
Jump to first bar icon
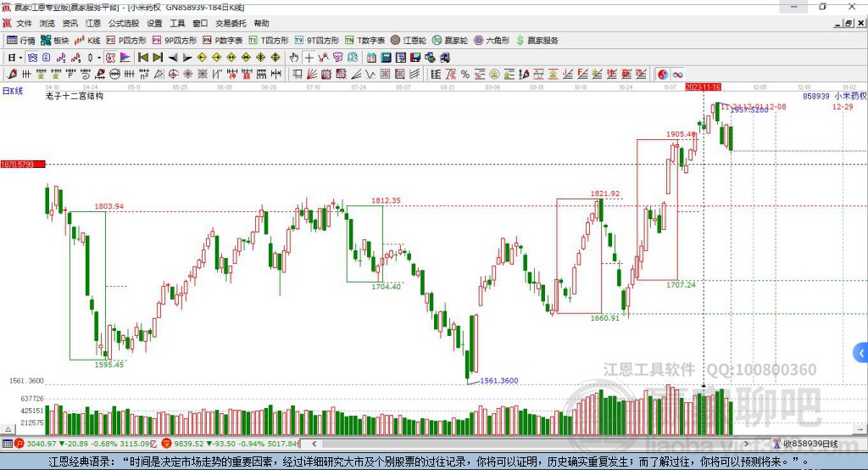coord(143,58)
